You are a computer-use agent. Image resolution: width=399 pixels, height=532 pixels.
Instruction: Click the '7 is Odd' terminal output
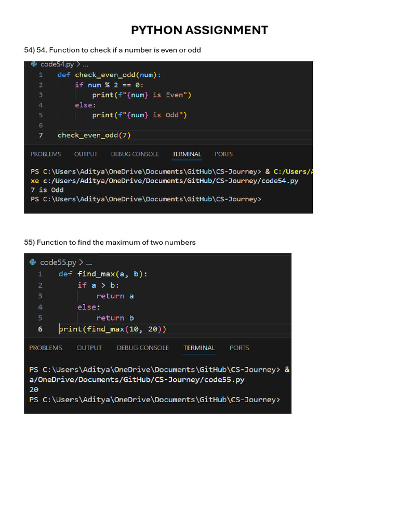pyautogui.click(x=47, y=190)
